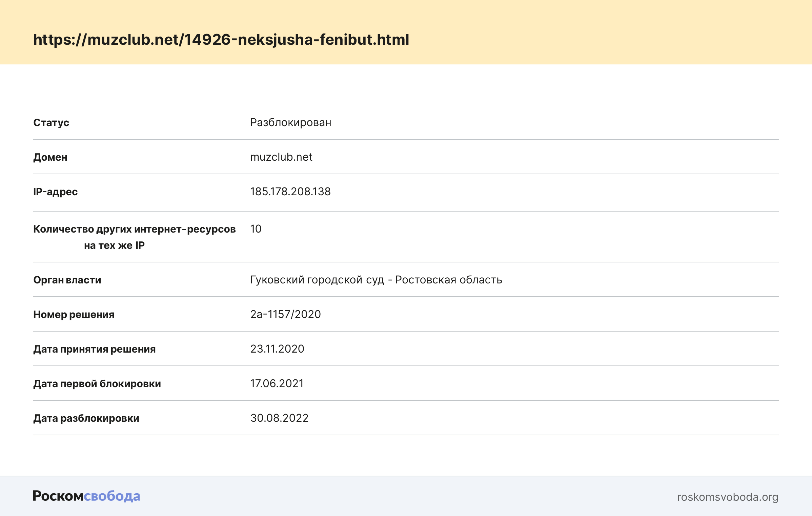Click the Дата принятия решения label

(x=94, y=349)
